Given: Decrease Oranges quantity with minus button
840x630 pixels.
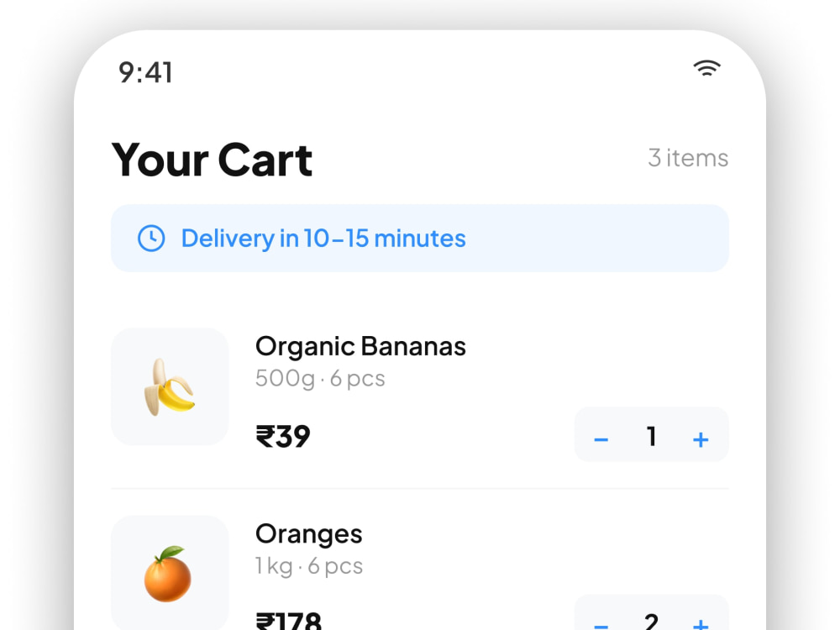Looking at the screenshot, I should point(601,623).
